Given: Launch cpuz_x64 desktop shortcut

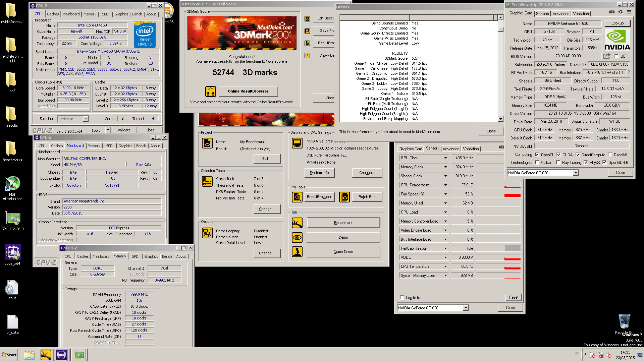Looking at the screenshot, I should [x=12, y=255].
